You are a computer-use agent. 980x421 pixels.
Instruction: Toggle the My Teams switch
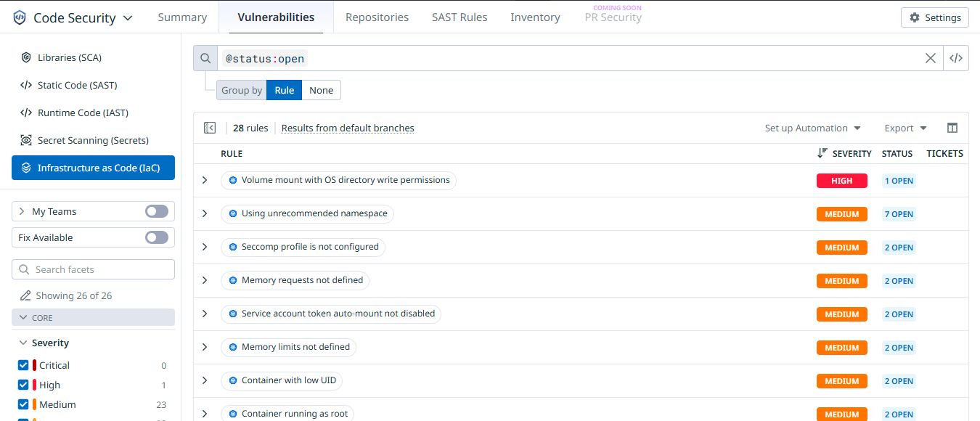click(156, 211)
